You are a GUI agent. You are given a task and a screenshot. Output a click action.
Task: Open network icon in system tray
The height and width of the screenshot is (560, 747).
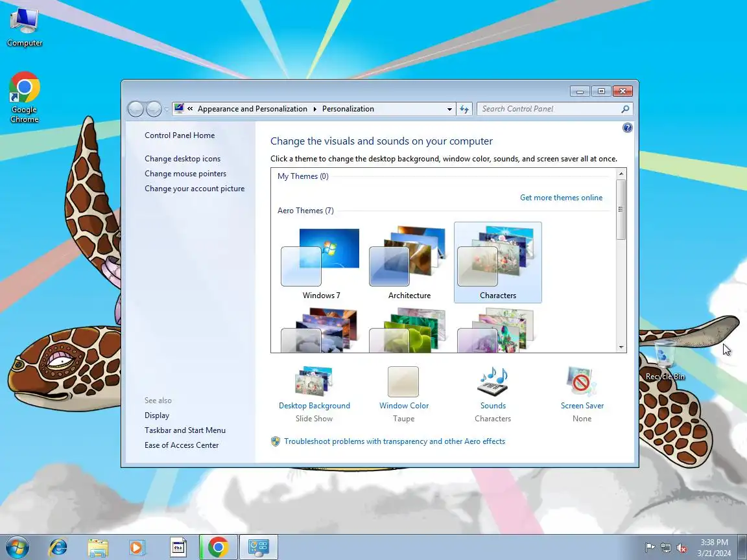coord(665,548)
